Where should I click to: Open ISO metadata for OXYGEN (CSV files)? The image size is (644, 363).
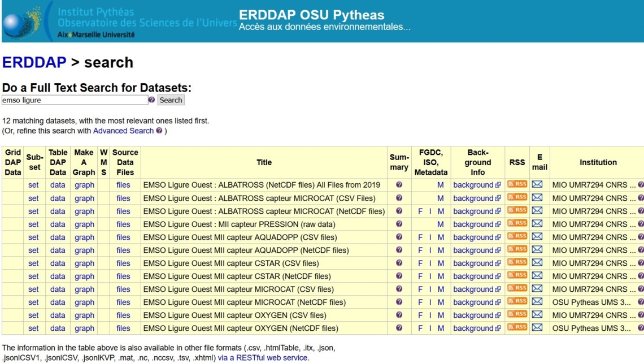coord(430,316)
